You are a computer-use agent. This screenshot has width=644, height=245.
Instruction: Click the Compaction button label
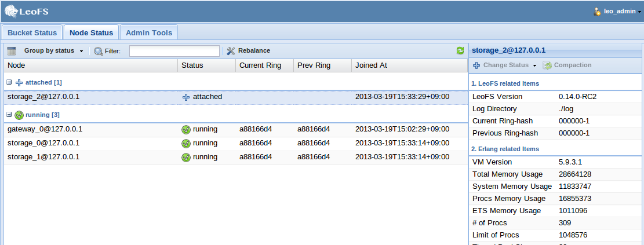(x=573, y=65)
